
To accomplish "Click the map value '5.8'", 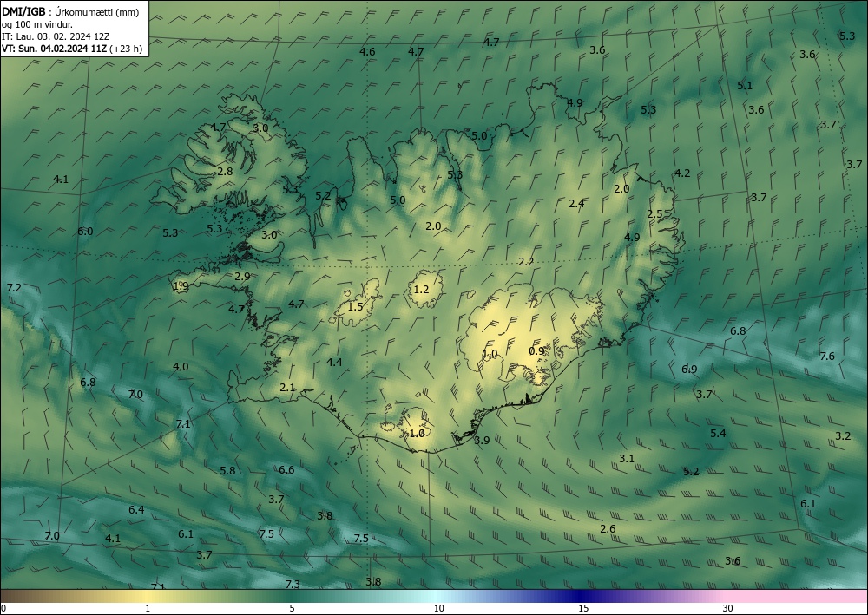I will point(227,471).
